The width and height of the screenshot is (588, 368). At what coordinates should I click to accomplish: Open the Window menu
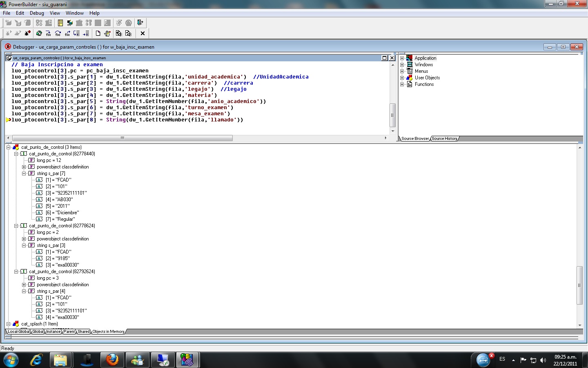75,13
